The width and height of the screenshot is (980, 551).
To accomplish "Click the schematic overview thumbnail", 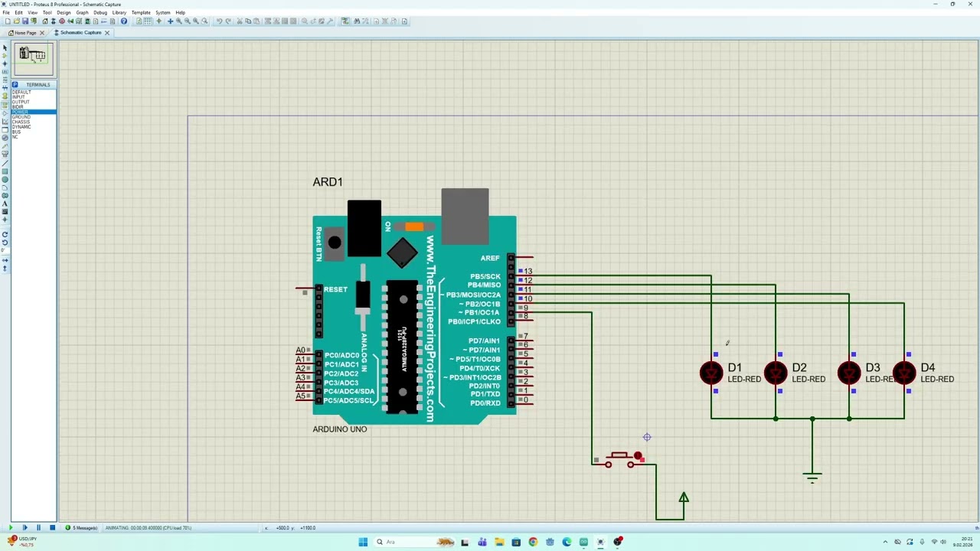I will (33, 58).
